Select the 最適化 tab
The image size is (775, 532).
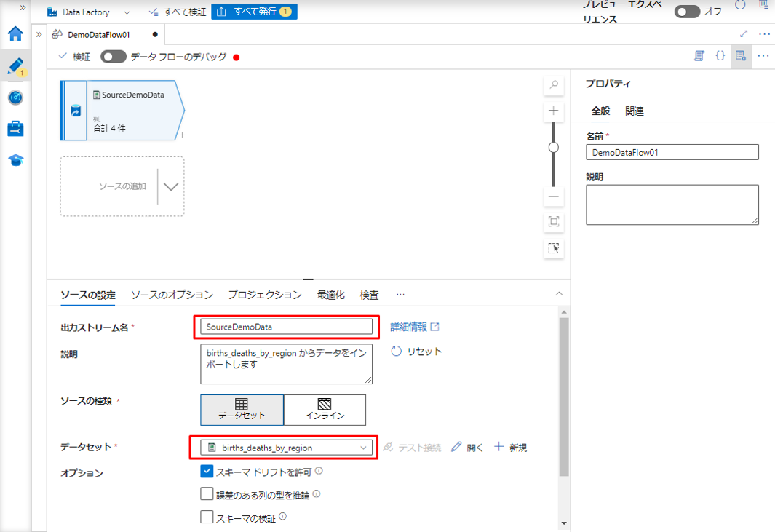(x=330, y=295)
